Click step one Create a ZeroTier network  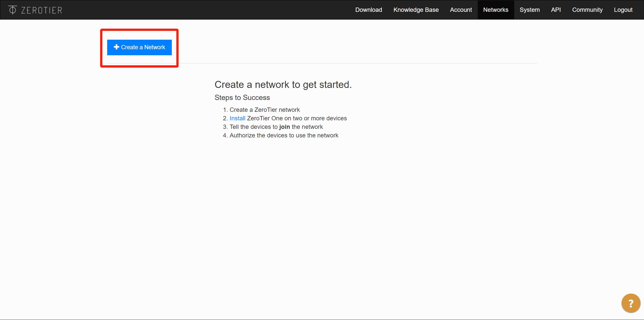pos(264,110)
